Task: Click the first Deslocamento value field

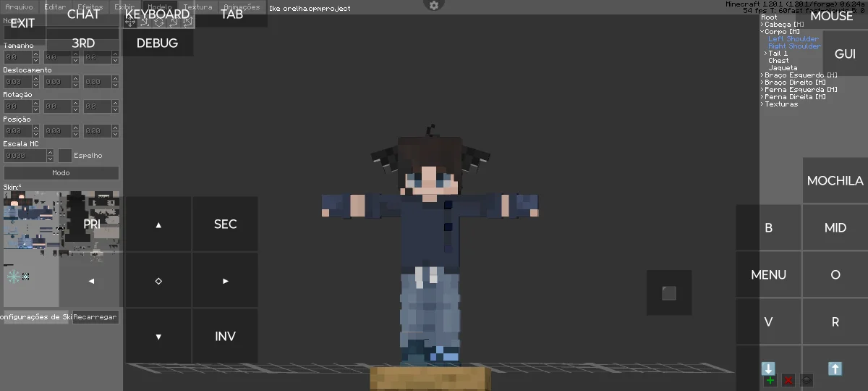Action: coord(17,82)
